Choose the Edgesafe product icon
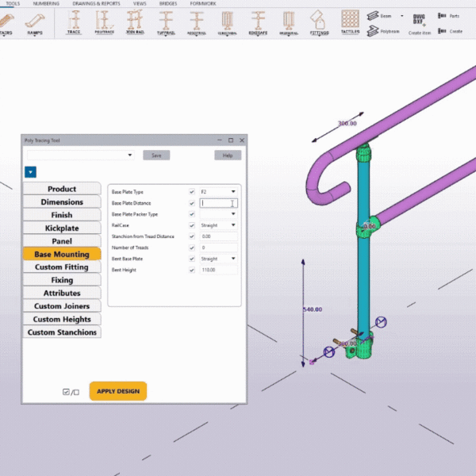 coord(258,23)
